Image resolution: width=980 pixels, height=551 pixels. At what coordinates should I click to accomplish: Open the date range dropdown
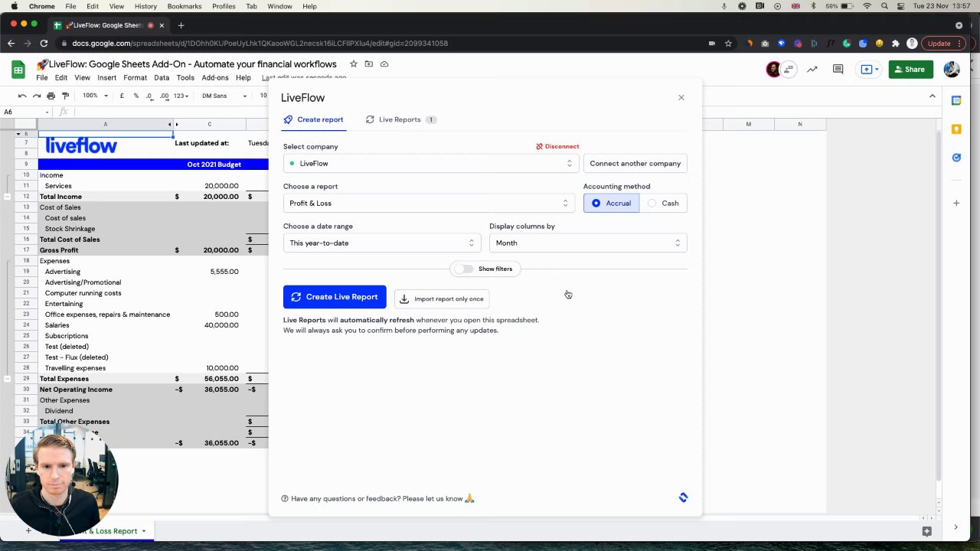382,243
